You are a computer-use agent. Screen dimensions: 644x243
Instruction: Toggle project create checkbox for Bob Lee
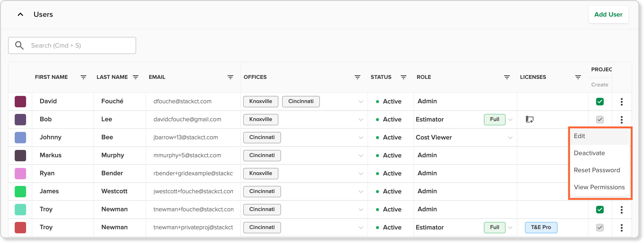[x=600, y=120]
